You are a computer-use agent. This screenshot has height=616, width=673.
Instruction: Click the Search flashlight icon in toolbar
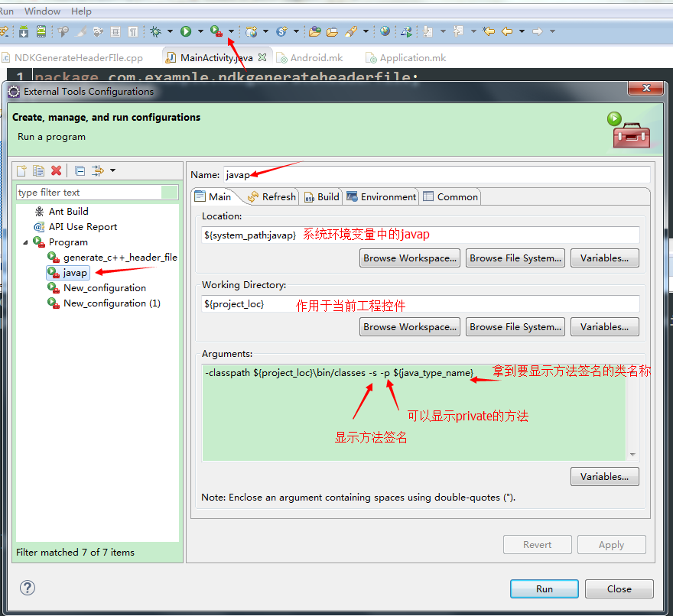coord(351,31)
